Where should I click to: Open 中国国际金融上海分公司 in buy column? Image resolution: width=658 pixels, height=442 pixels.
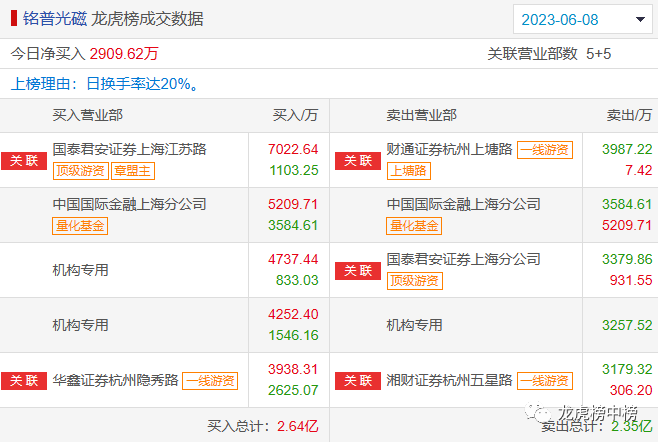[130, 204]
